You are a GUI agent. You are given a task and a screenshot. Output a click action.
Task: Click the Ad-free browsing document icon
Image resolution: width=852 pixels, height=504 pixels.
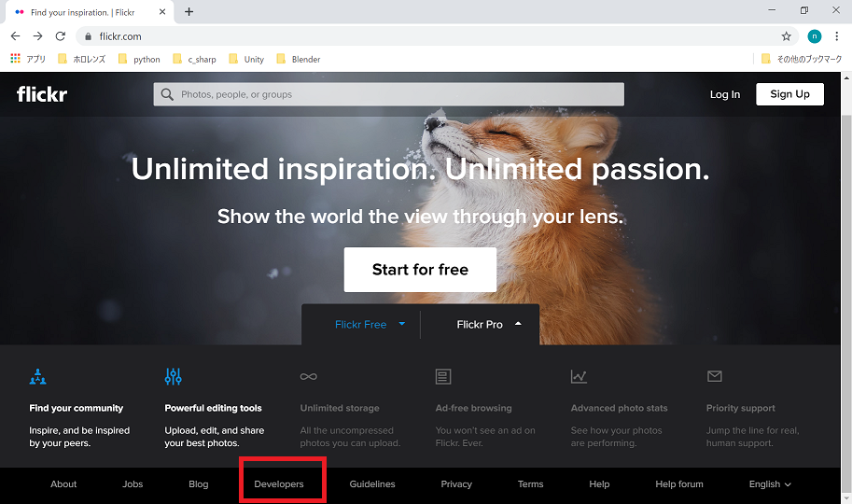tap(443, 376)
